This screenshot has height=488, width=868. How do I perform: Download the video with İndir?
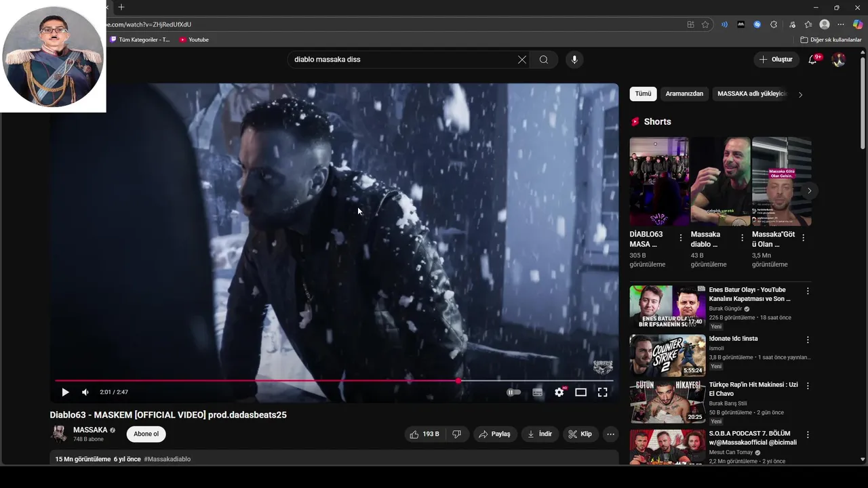[x=540, y=434]
